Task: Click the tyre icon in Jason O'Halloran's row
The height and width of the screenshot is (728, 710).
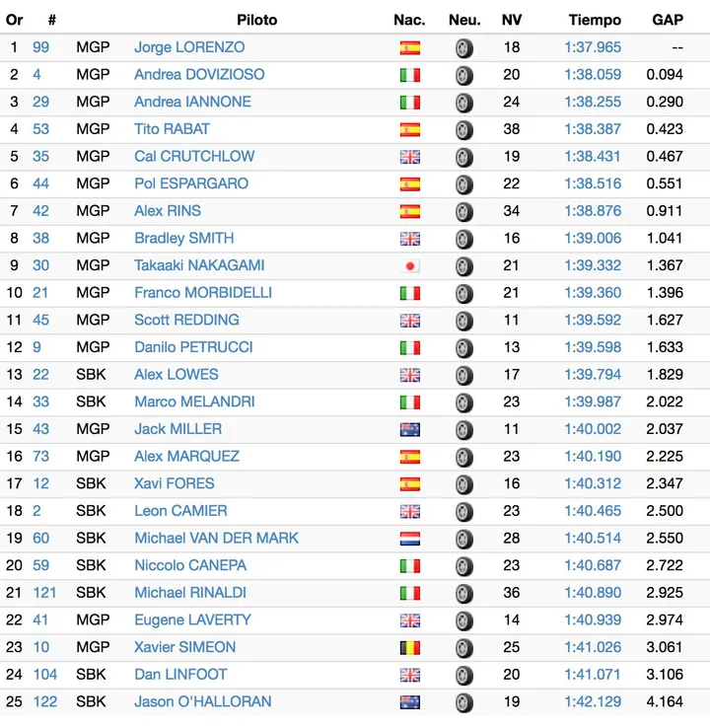Action: (464, 702)
